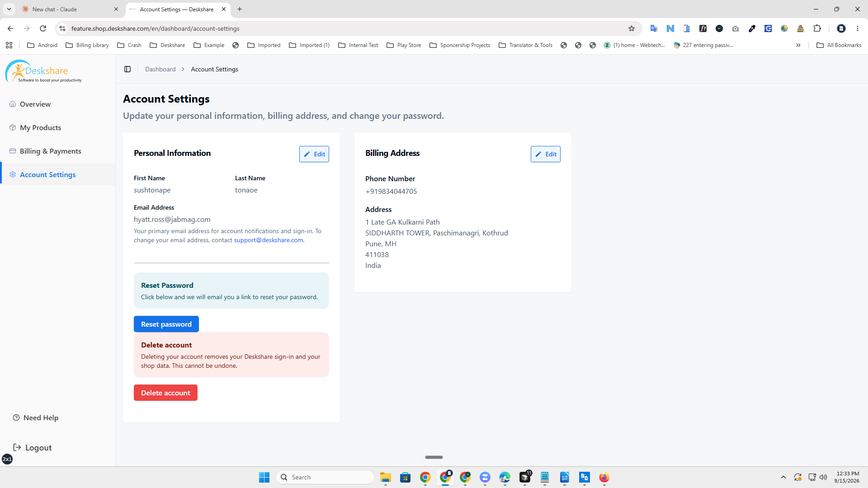Image resolution: width=868 pixels, height=488 pixels.
Task: Click the taskbar Search box
Action: coord(325,477)
